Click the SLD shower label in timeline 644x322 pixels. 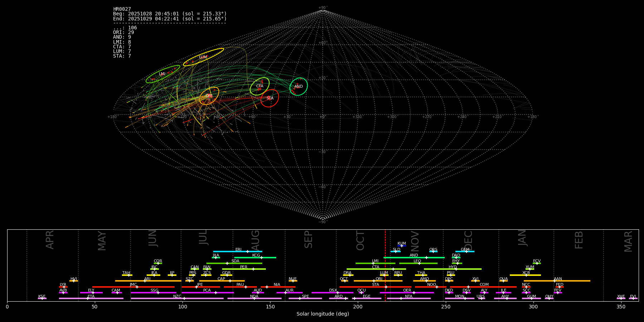(396, 250)
